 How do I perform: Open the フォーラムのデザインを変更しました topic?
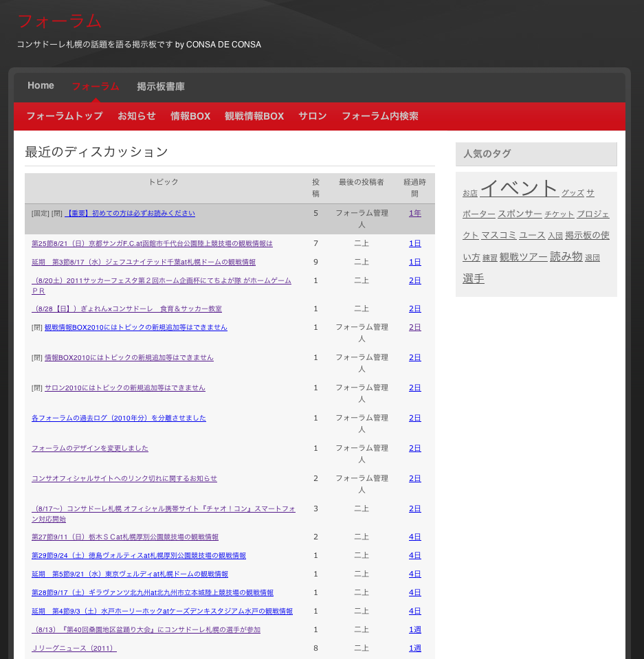pyautogui.click(x=90, y=448)
